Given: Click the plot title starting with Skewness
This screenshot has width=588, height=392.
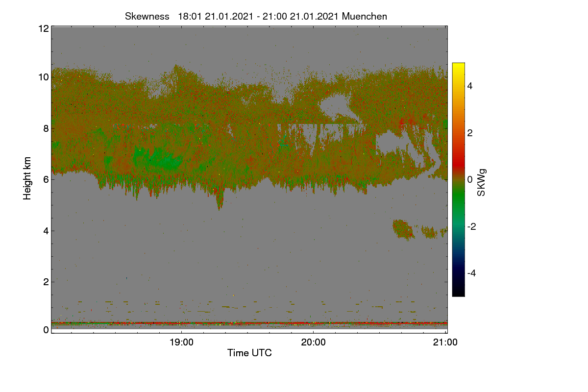Looking at the screenshot, I should point(256,16).
